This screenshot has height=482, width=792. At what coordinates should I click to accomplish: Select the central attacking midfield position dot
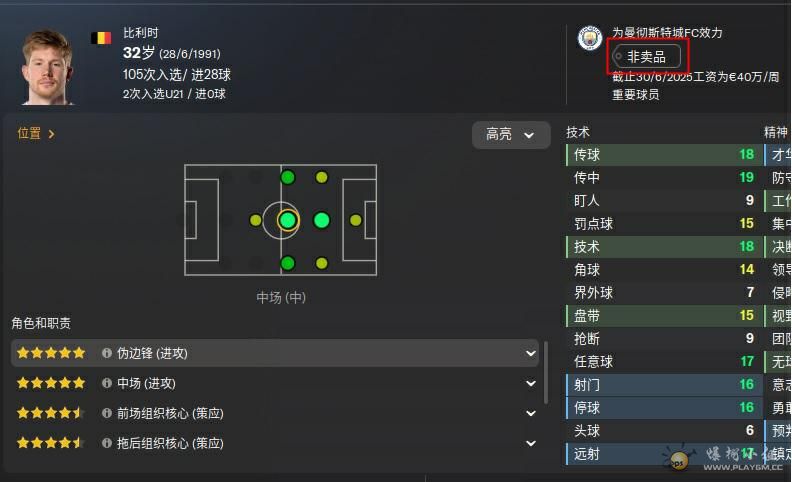321,220
